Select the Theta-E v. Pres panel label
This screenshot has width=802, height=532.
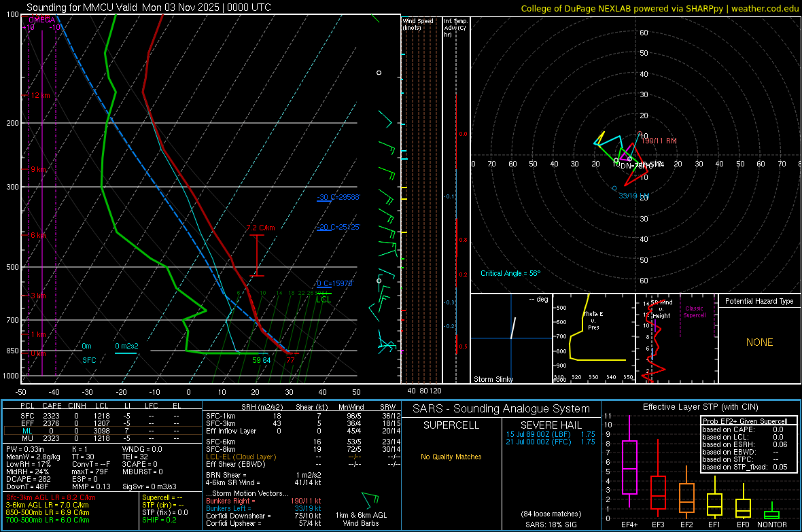click(593, 320)
